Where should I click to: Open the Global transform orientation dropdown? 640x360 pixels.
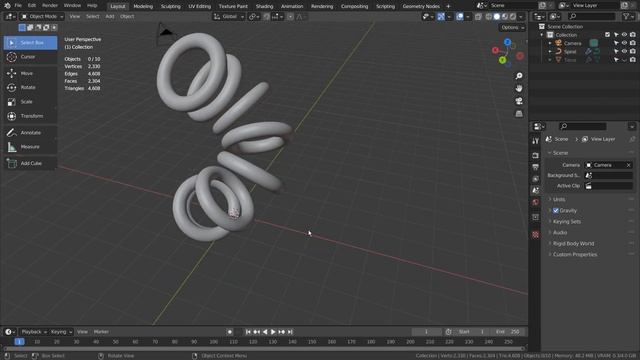(x=229, y=17)
